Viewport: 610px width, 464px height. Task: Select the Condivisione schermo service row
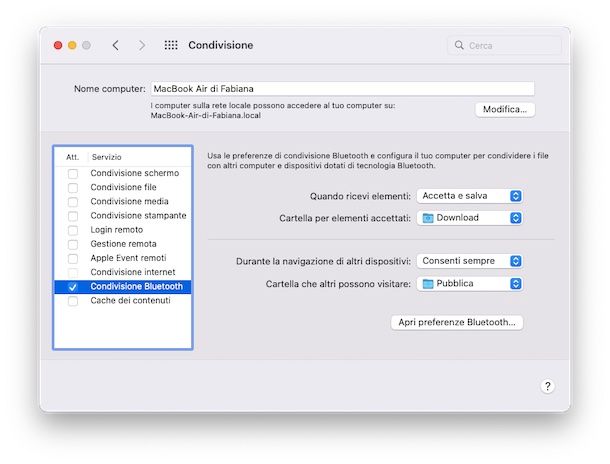point(123,173)
